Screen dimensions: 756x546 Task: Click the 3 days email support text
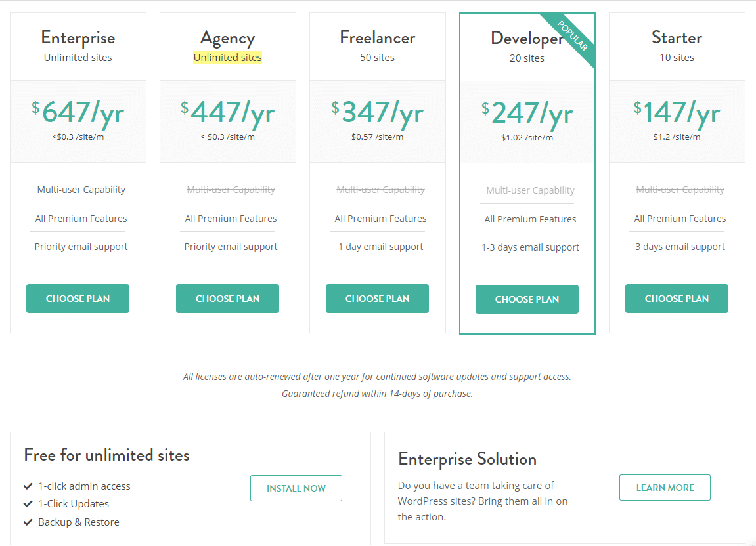pyautogui.click(x=680, y=247)
